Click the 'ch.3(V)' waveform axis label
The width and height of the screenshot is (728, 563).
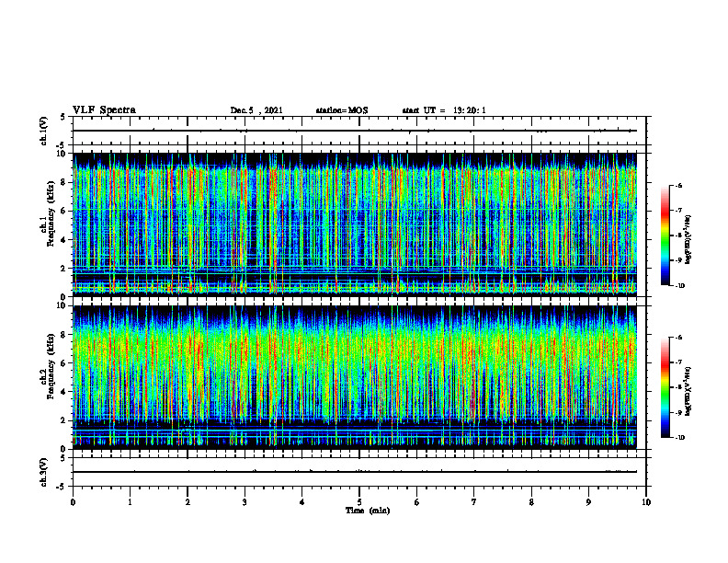[x=44, y=472]
